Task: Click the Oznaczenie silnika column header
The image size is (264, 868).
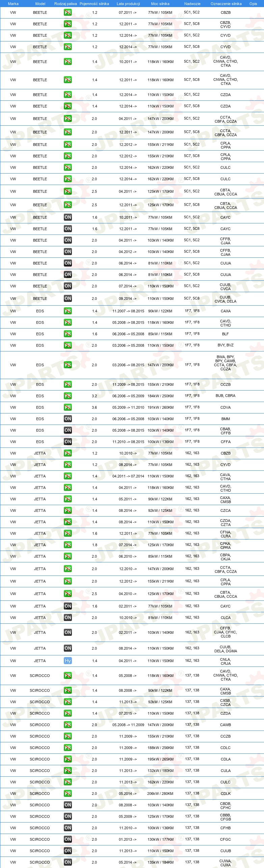Action: pos(226,4)
